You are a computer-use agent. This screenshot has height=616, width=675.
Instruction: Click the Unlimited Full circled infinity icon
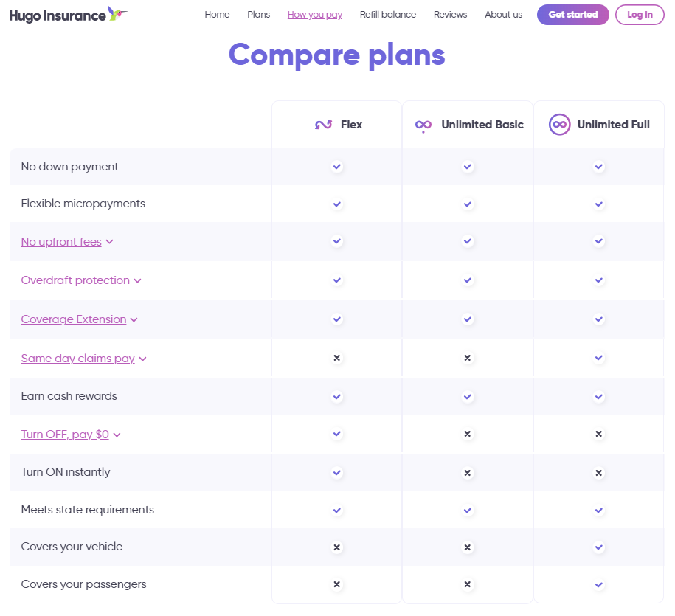(560, 125)
